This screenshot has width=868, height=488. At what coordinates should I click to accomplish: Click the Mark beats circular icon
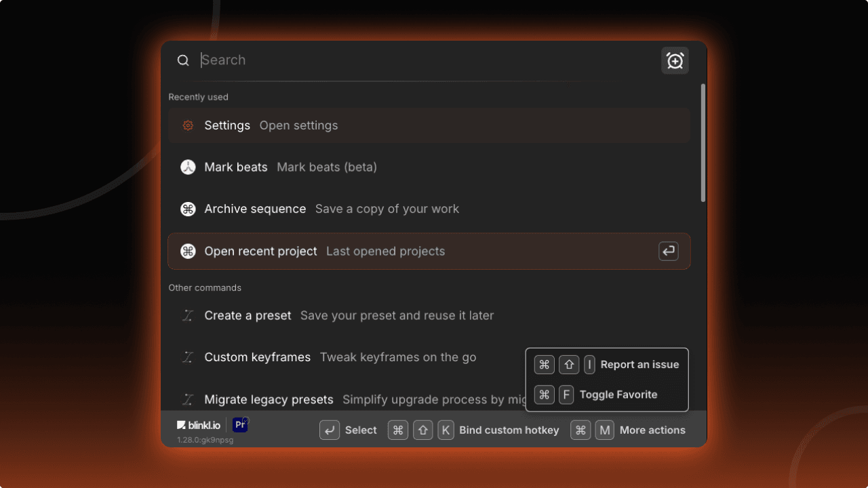click(x=188, y=167)
